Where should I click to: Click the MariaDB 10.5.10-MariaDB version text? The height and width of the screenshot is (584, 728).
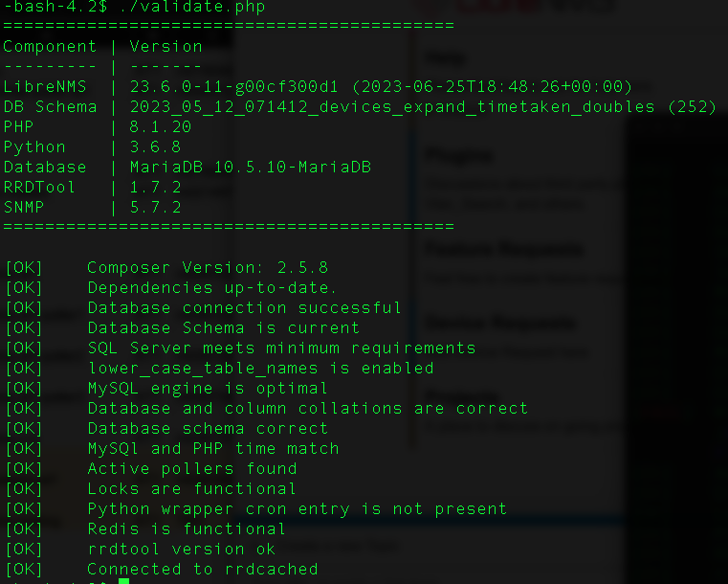pos(251,167)
